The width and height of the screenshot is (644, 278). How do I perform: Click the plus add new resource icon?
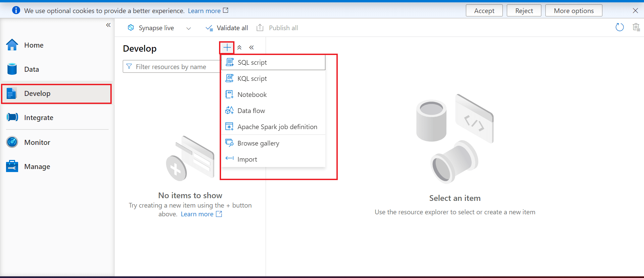(x=227, y=48)
